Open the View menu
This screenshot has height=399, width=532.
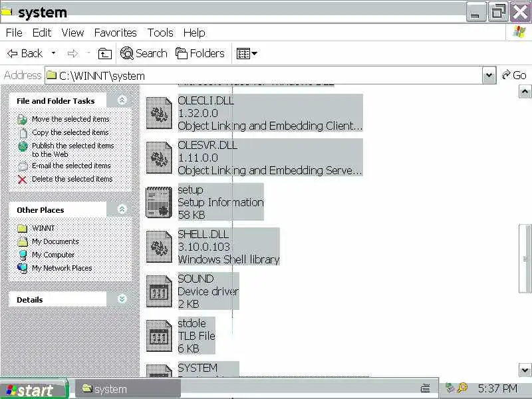pos(72,33)
